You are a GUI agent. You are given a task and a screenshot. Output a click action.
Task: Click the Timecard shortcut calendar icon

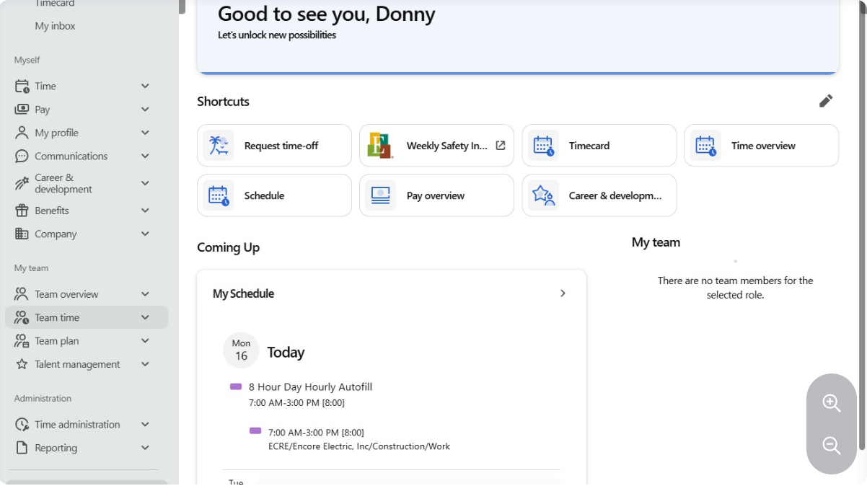point(543,146)
